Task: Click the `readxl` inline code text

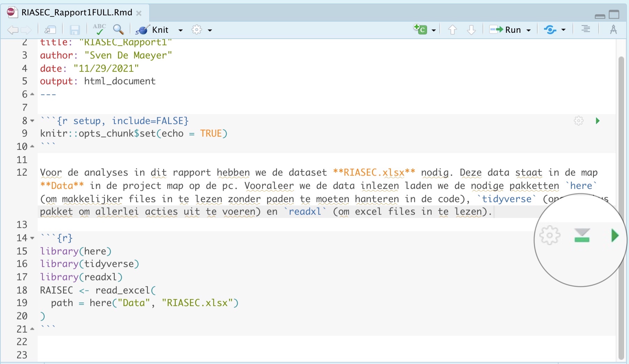Action: click(x=305, y=212)
